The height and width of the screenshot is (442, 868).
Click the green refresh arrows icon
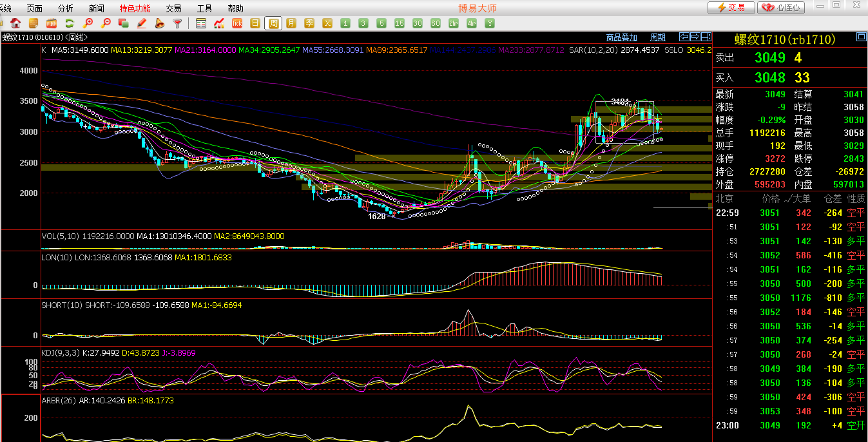[70, 23]
